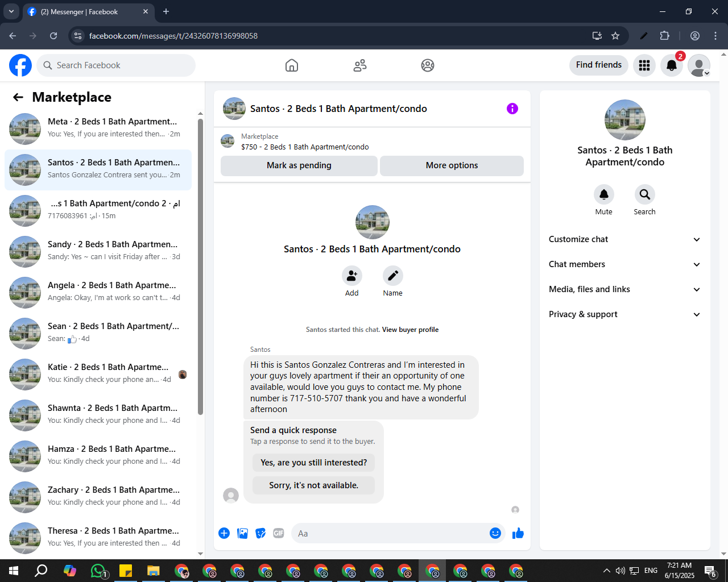Open the volume control in tray
This screenshot has height=582, width=728.
pyautogui.click(x=620, y=571)
